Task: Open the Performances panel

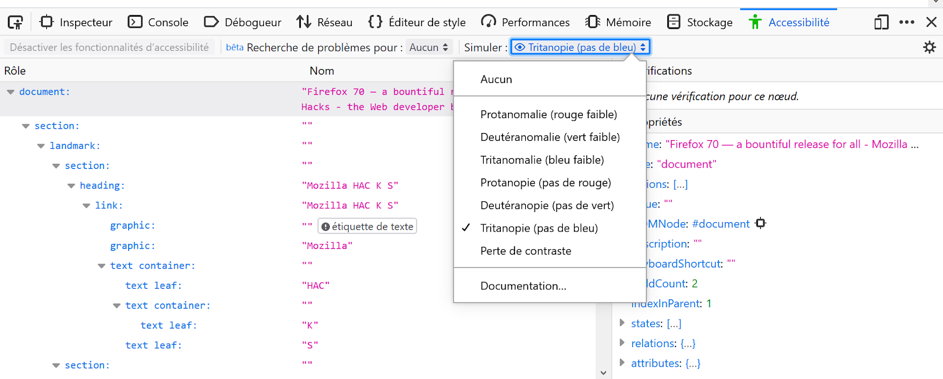Action: 525,22
